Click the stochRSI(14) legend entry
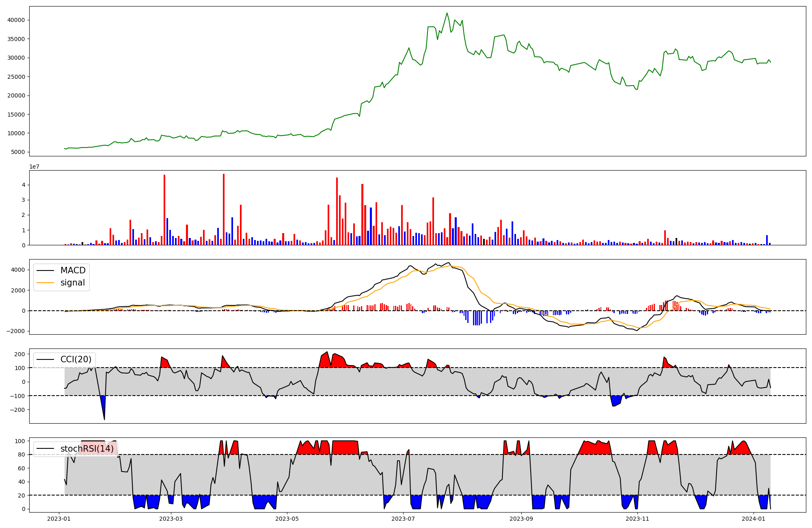 tap(87, 449)
